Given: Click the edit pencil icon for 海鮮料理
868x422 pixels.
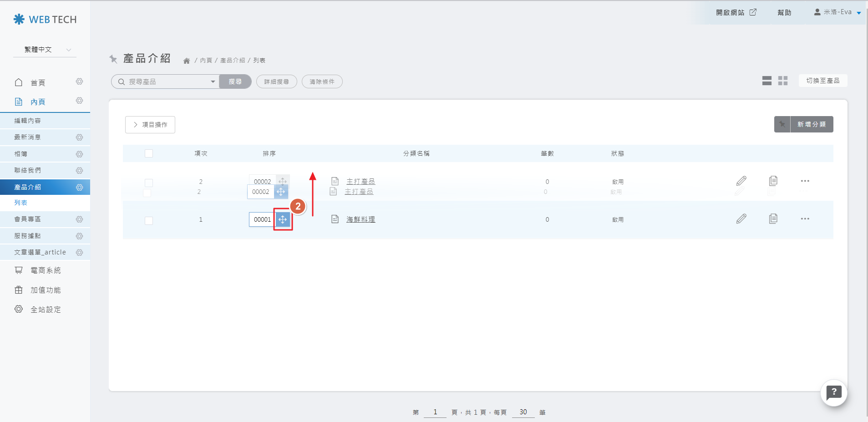Looking at the screenshot, I should pyautogui.click(x=741, y=219).
